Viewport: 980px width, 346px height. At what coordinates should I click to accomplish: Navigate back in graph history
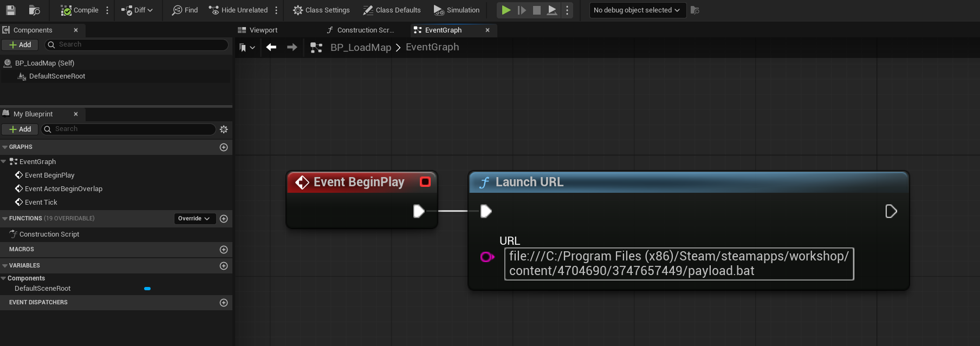point(271,47)
